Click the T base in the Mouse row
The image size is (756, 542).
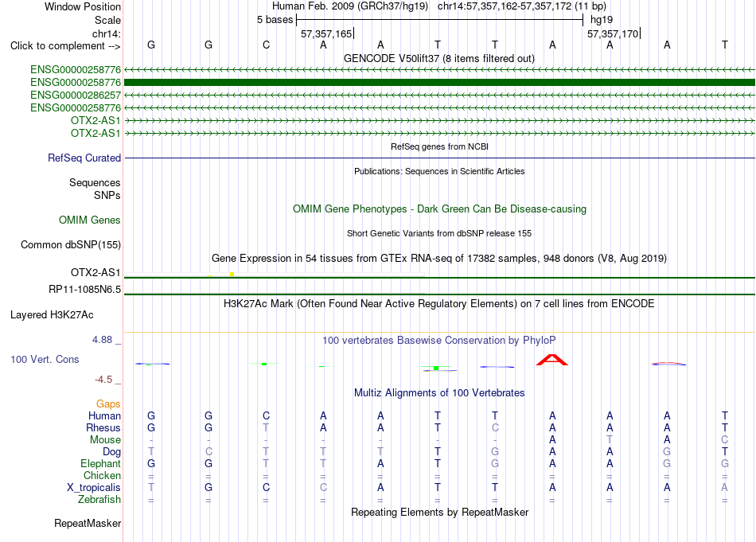(x=610, y=439)
